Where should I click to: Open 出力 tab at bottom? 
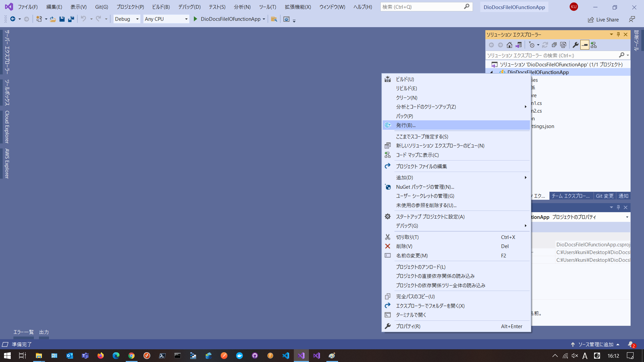44,332
